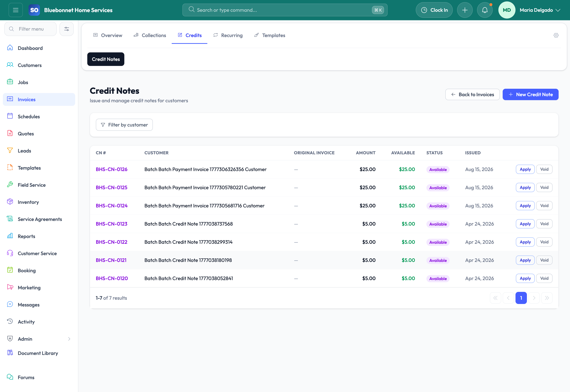Switch to the Collections tab
The width and height of the screenshot is (570, 392).
[x=150, y=35]
